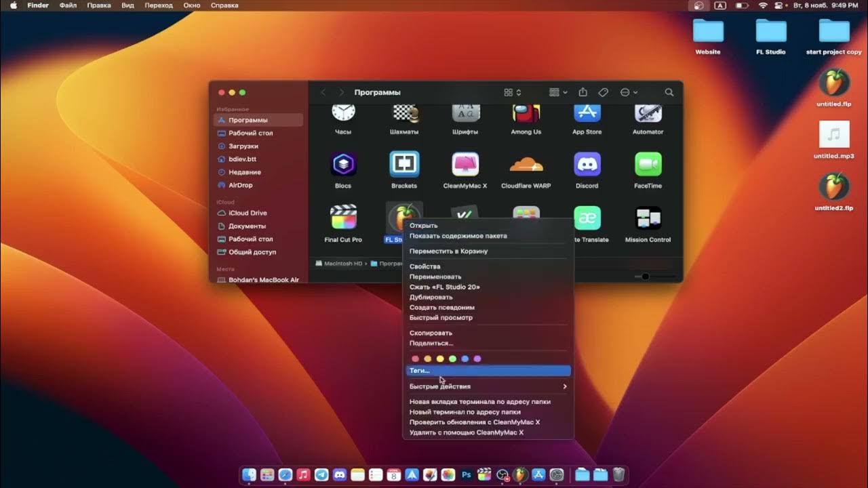Open Control Center in menu bar

(x=780, y=5)
